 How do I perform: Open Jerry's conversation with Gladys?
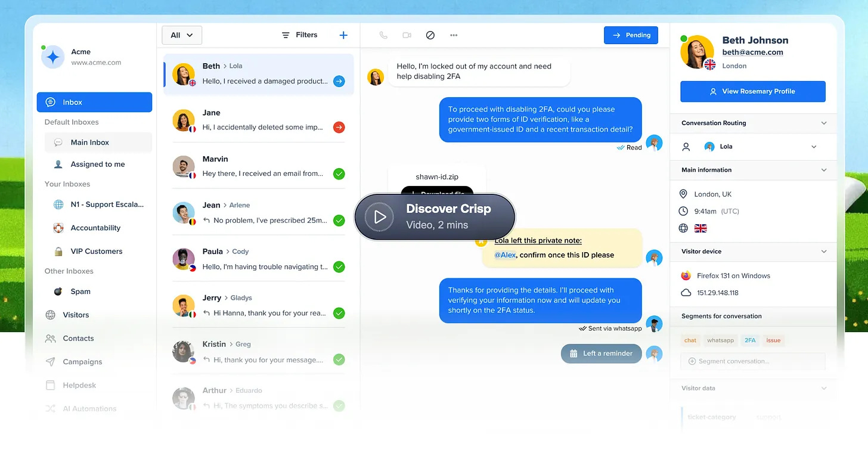pyautogui.click(x=259, y=305)
